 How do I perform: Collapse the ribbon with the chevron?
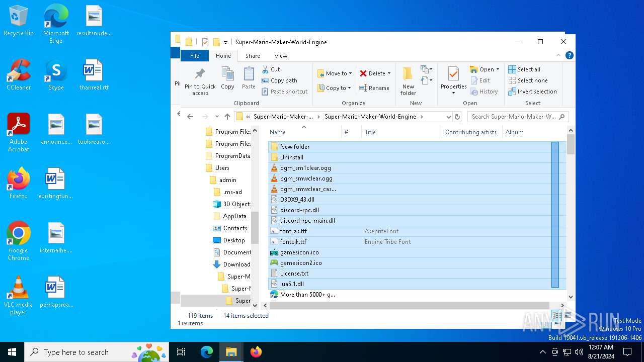pyautogui.click(x=558, y=56)
